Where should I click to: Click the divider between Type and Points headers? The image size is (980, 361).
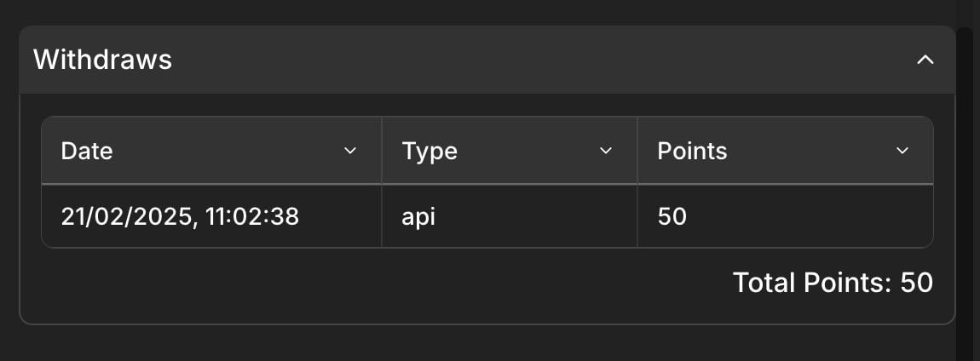click(637, 151)
